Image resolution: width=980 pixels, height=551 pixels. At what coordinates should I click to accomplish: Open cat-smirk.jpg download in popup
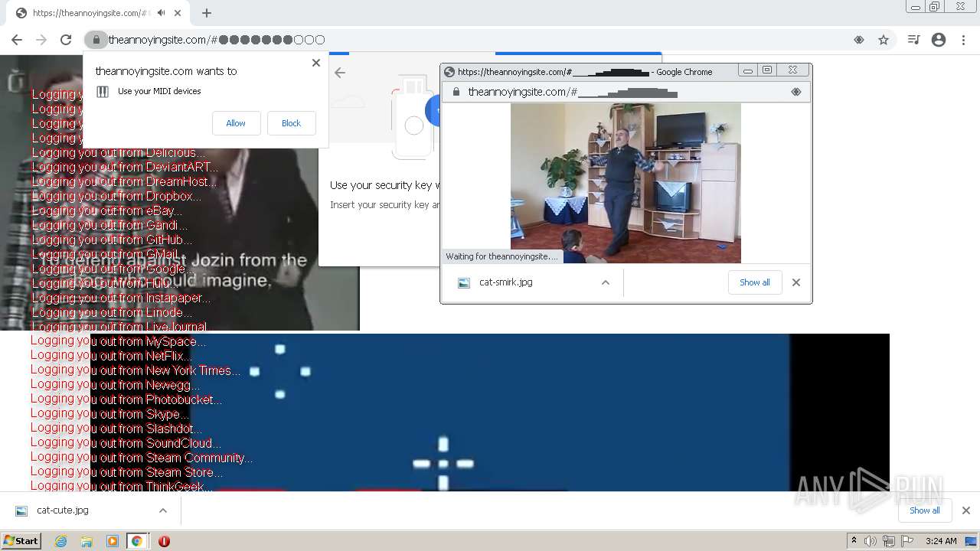click(x=505, y=282)
